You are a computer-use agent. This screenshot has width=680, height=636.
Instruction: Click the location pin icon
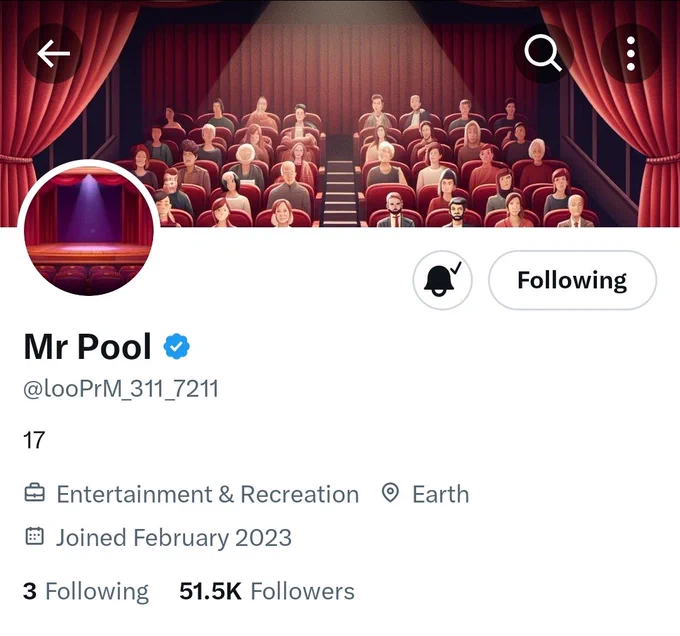click(x=390, y=493)
